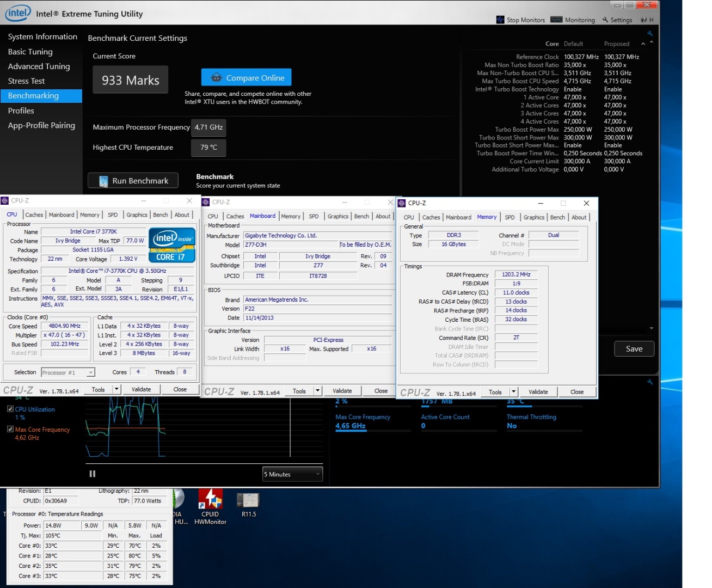Image resolution: width=712 pixels, height=588 pixels.
Task: Toggle the Max Core Frequency monitor checkbox
Action: point(10,429)
